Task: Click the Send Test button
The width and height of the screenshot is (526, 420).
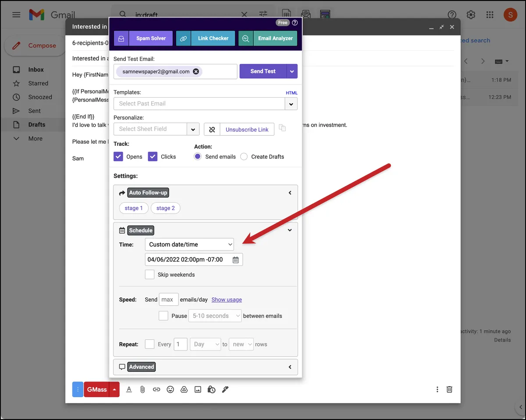Action: click(263, 71)
